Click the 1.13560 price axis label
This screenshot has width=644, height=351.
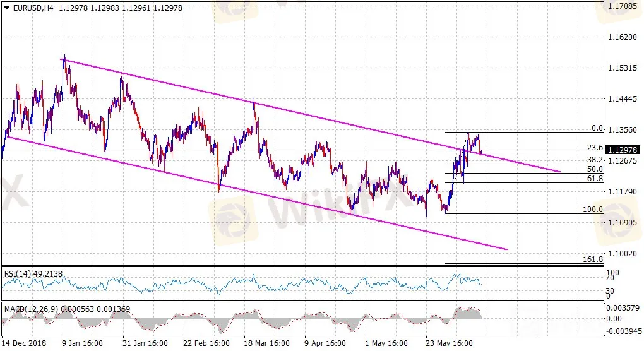pyautogui.click(x=623, y=129)
